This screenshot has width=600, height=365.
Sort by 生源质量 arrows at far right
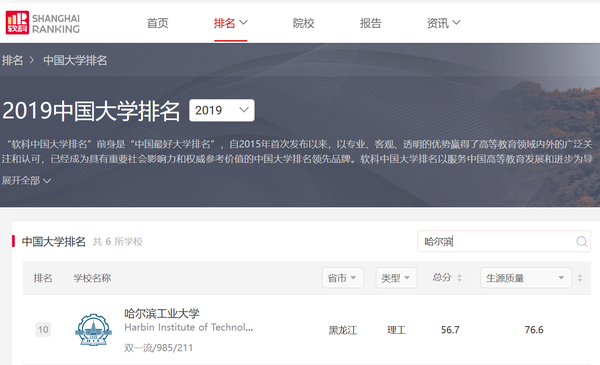tap(580, 278)
